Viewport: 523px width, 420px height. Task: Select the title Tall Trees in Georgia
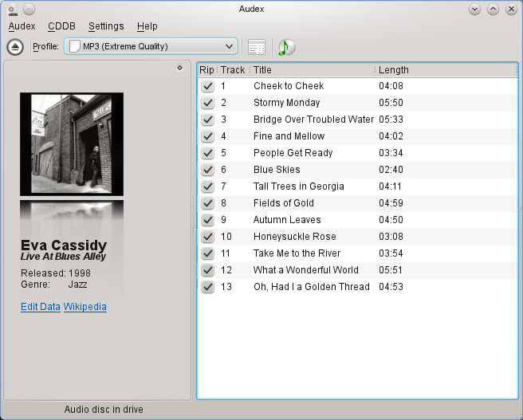[x=298, y=186]
